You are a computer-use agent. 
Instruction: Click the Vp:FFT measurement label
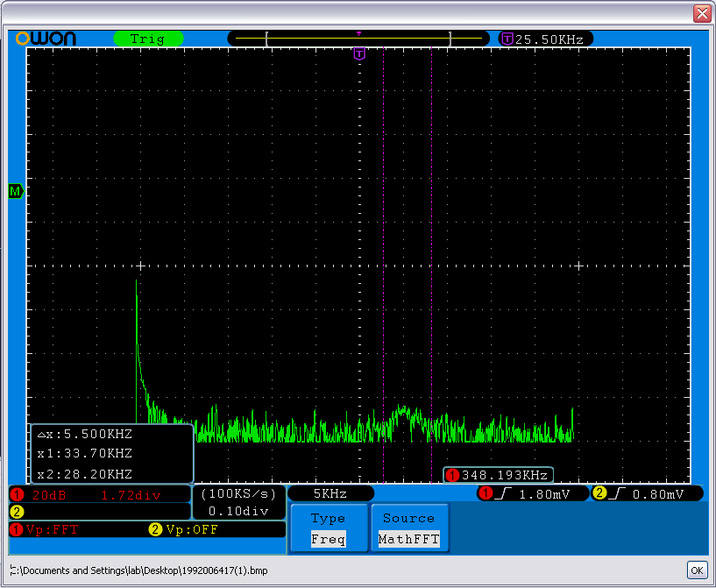click(53, 530)
